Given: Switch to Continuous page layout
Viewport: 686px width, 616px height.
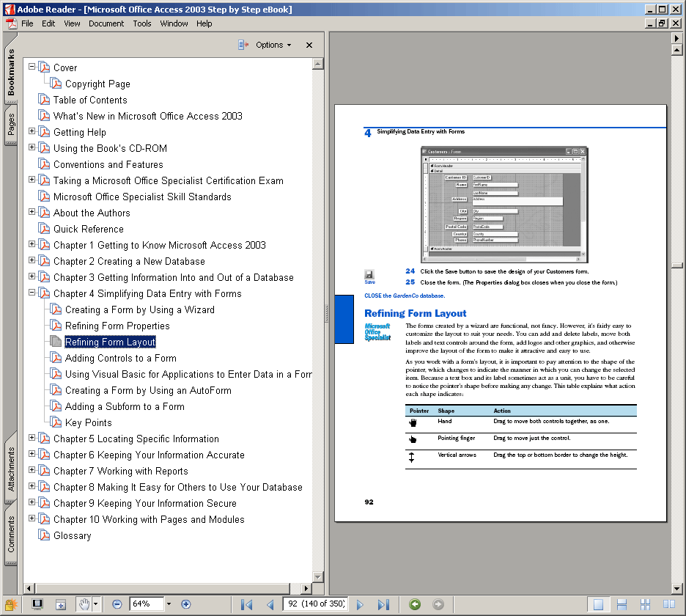Looking at the screenshot, I should pos(622,604).
